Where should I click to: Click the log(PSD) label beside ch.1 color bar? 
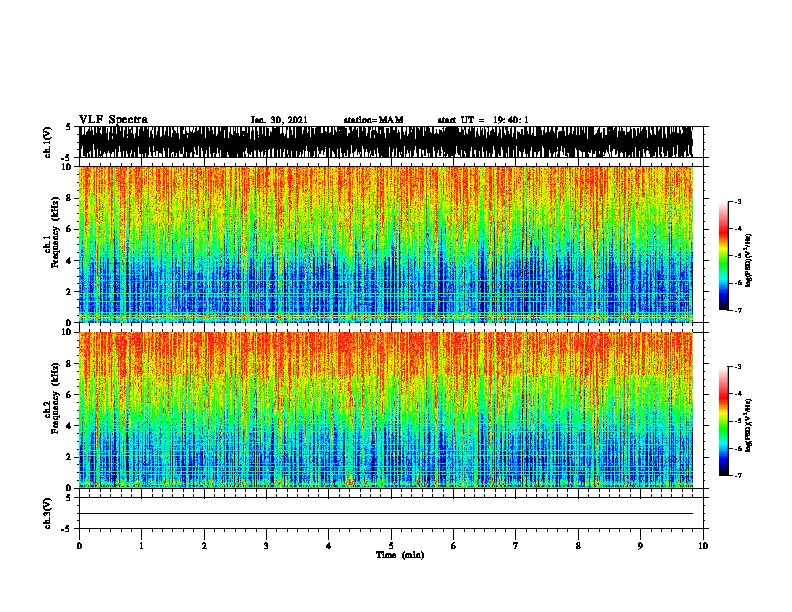point(748,260)
